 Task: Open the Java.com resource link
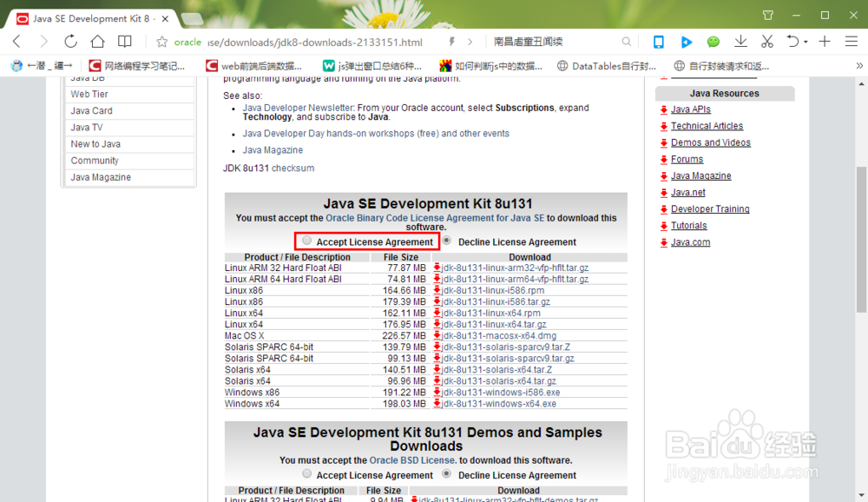690,242
